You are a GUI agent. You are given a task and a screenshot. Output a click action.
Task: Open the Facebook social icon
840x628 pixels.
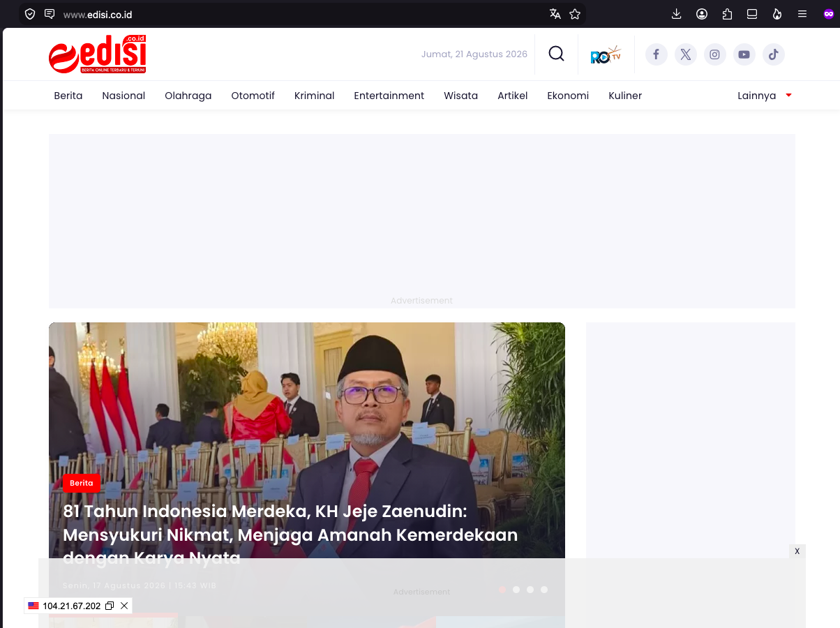tap(656, 54)
